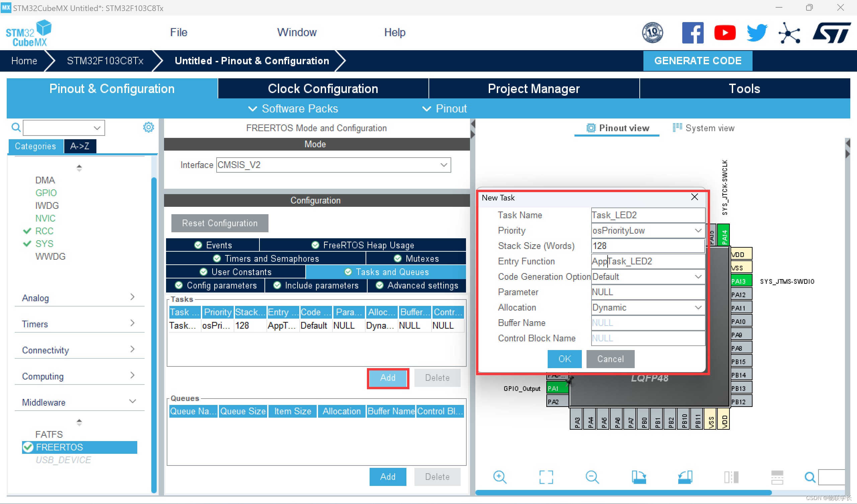Open the Help menu
This screenshot has height=504, width=857.
click(x=394, y=32)
